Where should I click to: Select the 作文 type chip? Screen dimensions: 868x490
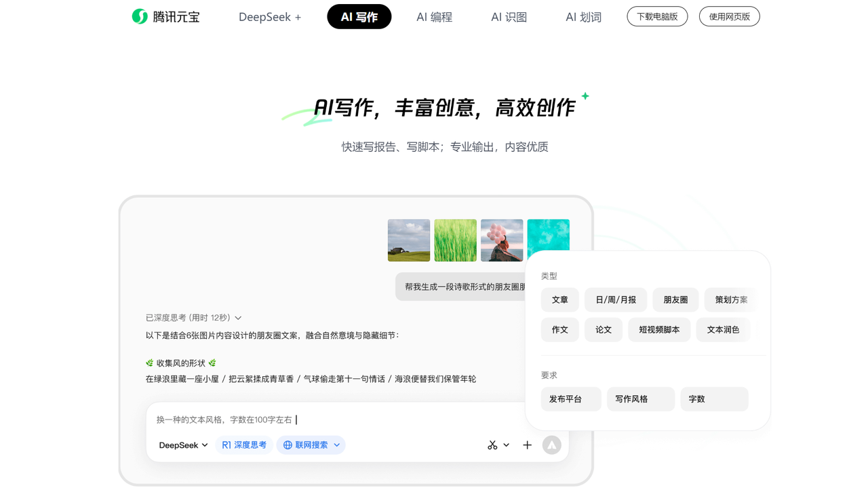[560, 329]
